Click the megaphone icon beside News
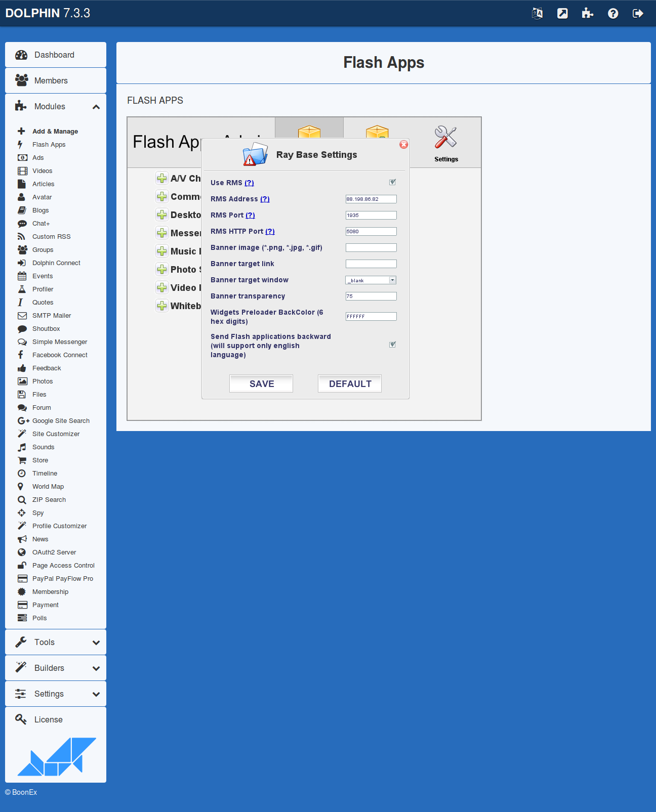Viewport: 656px width, 812px height. 22,539
